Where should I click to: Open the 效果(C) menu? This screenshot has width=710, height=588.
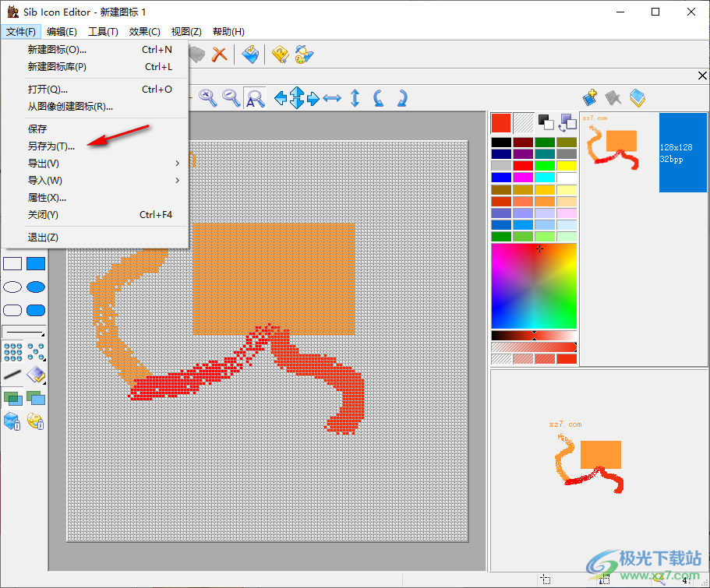pos(144,32)
